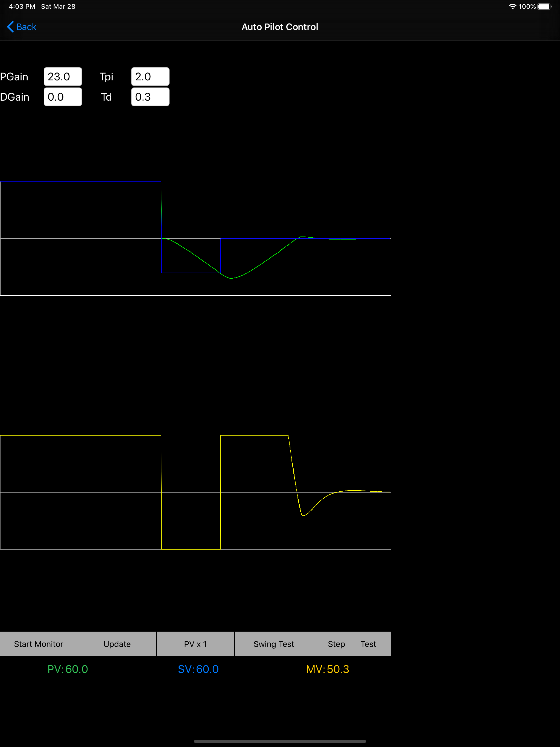The height and width of the screenshot is (747, 560).
Task: Edit the Td value field
Action: point(150,97)
